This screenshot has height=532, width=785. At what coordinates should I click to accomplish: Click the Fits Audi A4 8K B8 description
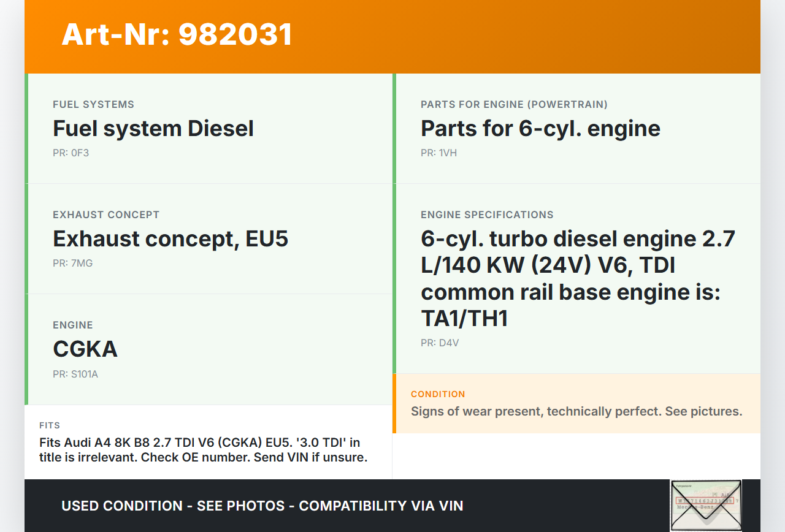pyautogui.click(x=203, y=450)
